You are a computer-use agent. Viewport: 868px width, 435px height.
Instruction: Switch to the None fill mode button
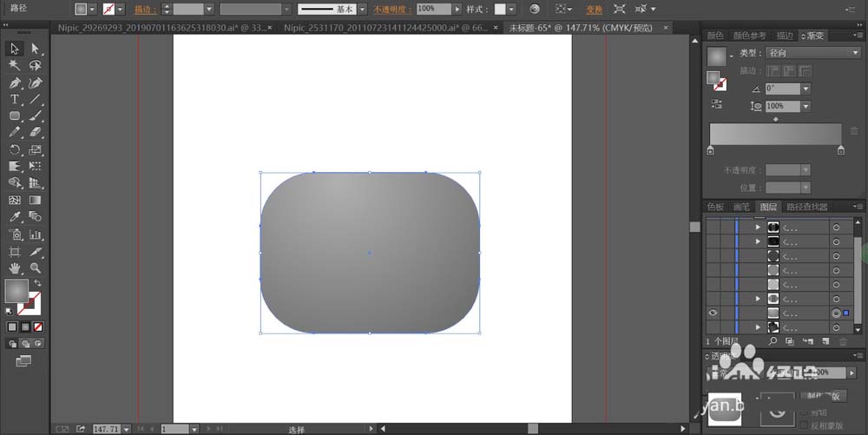(37, 327)
